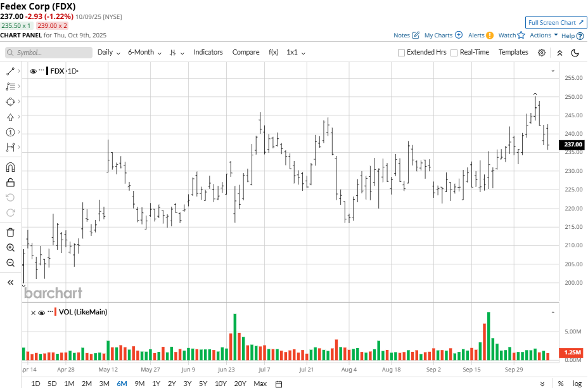The image size is (588, 388).
Task: Collapse the volume pane chevron
Action: click(x=553, y=312)
